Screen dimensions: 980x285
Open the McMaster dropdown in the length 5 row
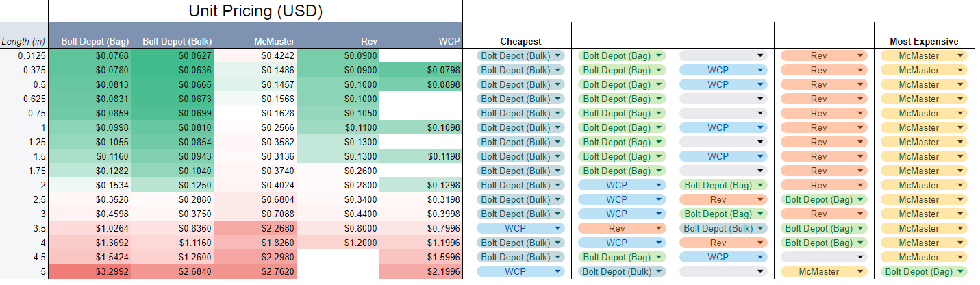pyautogui.click(x=824, y=271)
